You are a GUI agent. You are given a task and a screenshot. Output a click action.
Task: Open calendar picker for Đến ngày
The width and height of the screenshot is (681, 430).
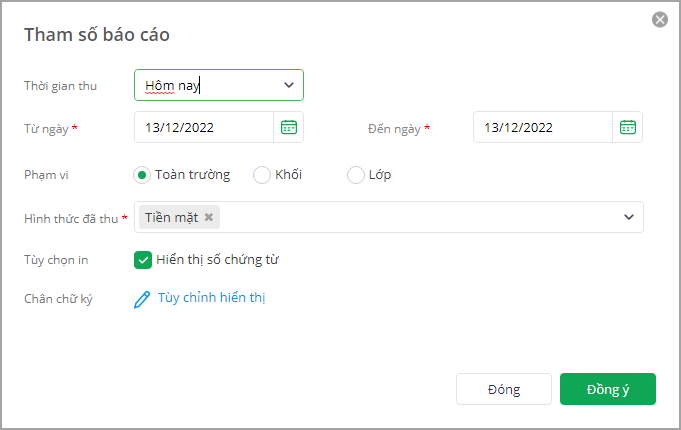(628, 127)
